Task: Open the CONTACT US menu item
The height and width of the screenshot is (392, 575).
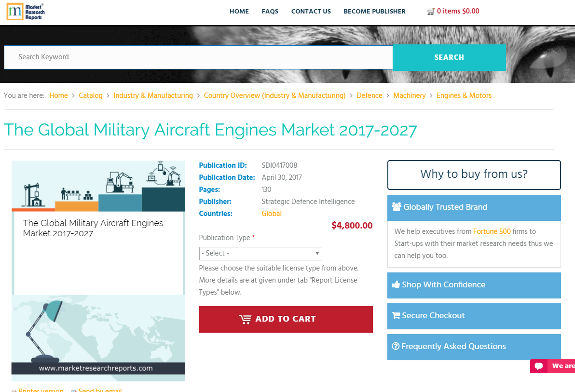Action: click(x=311, y=12)
